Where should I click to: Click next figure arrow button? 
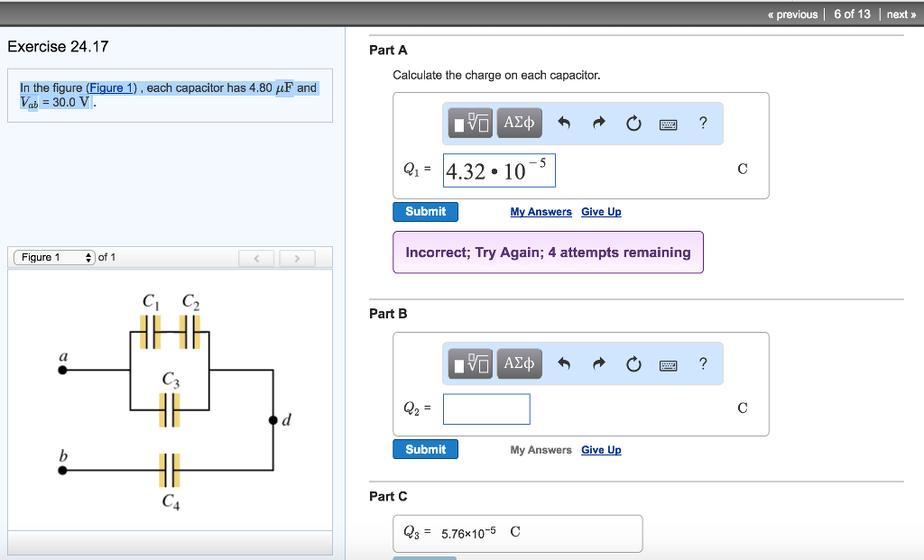tap(297, 258)
